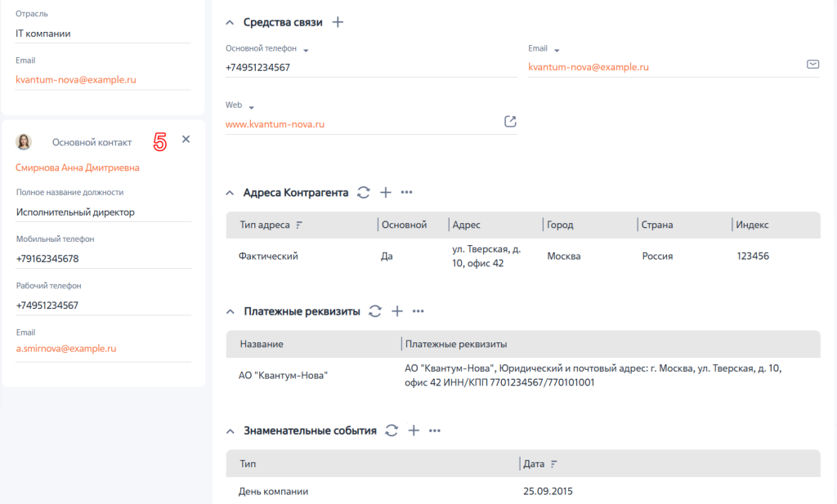This screenshot has height=504, width=837.
Task: Collapse the Средства связи section
Action: click(230, 22)
